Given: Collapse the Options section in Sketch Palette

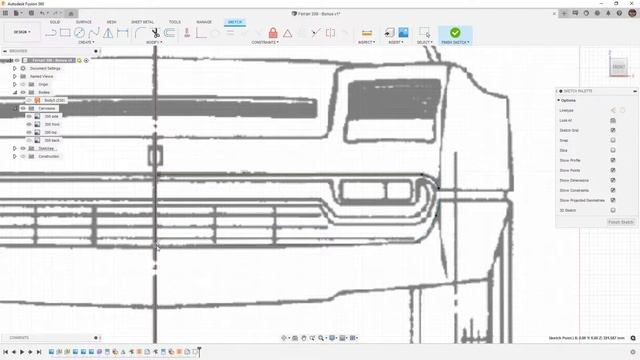Looking at the screenshot, I should tap(558, 100).
